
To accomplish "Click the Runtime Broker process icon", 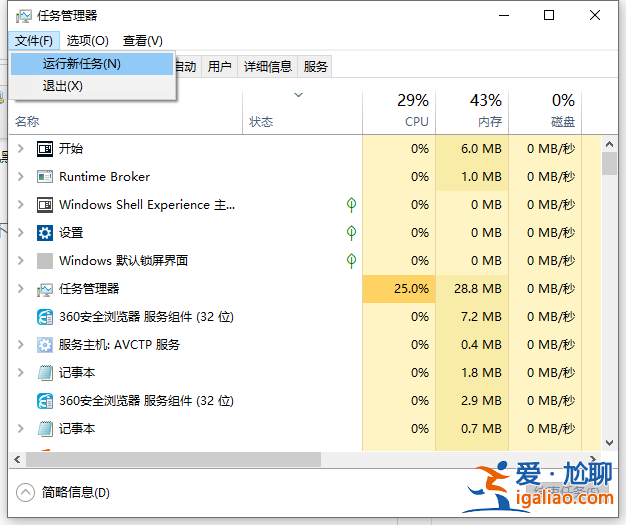I will click(x=45, y=177).
